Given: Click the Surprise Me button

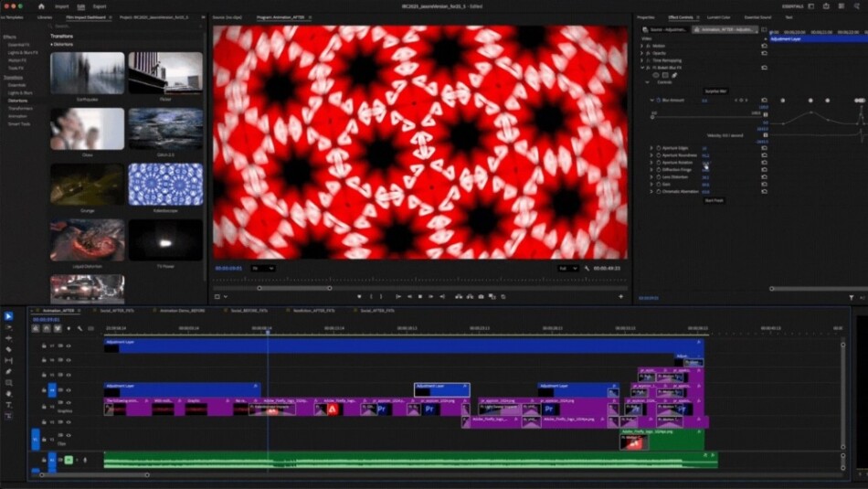Looking at the screenshot, I should tap(715, 91).
